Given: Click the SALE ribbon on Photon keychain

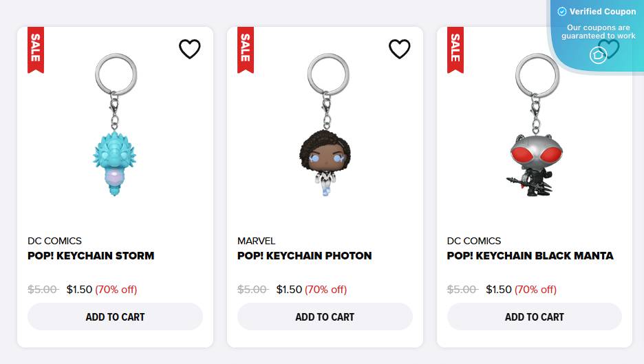Looking at the screenshot, I should [x=246, y=48].
